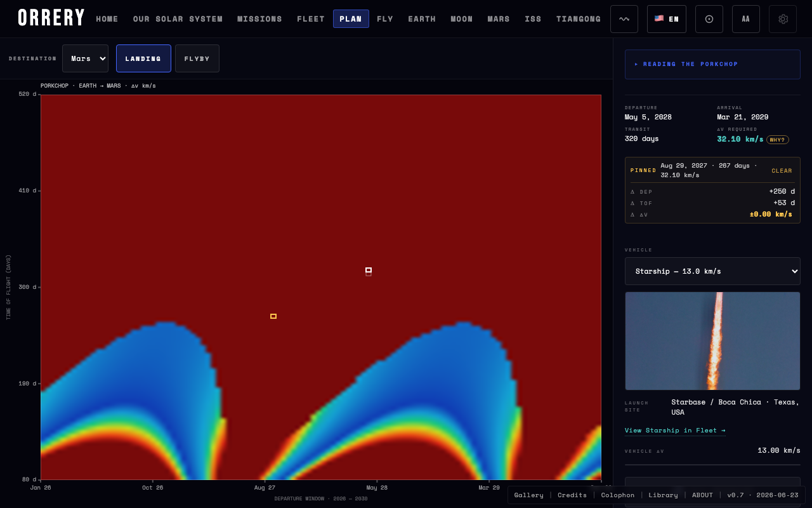Click the 190 d time-of-flight axis label

coord(27,384)
